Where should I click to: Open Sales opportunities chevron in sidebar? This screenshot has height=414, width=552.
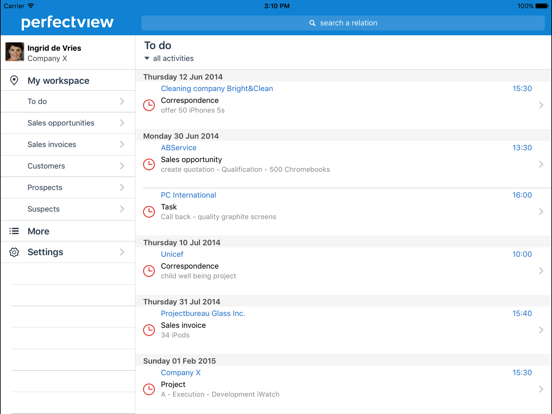[x=122, y=123]
